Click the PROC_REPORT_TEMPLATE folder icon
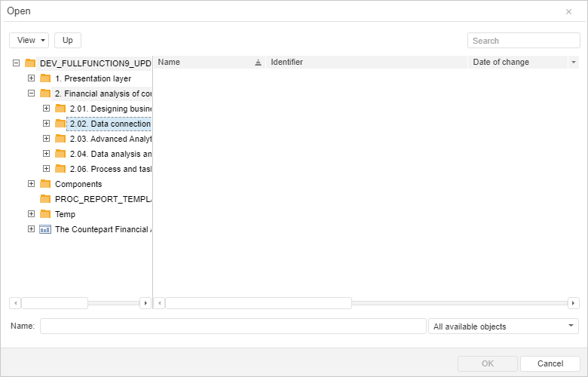The image size is (588, 377). click(x=45, y=199)
